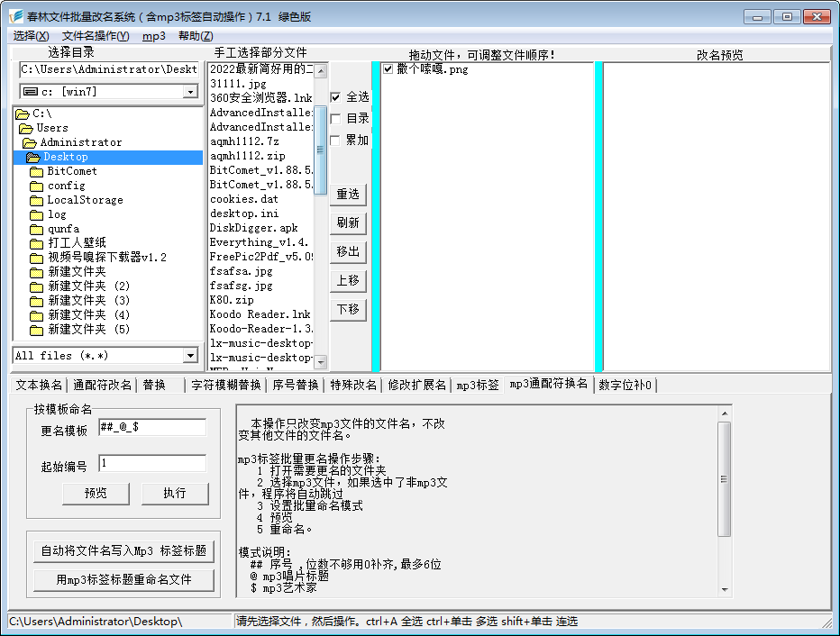
Task: Click the Administrator folder icon
Action: 30,142
